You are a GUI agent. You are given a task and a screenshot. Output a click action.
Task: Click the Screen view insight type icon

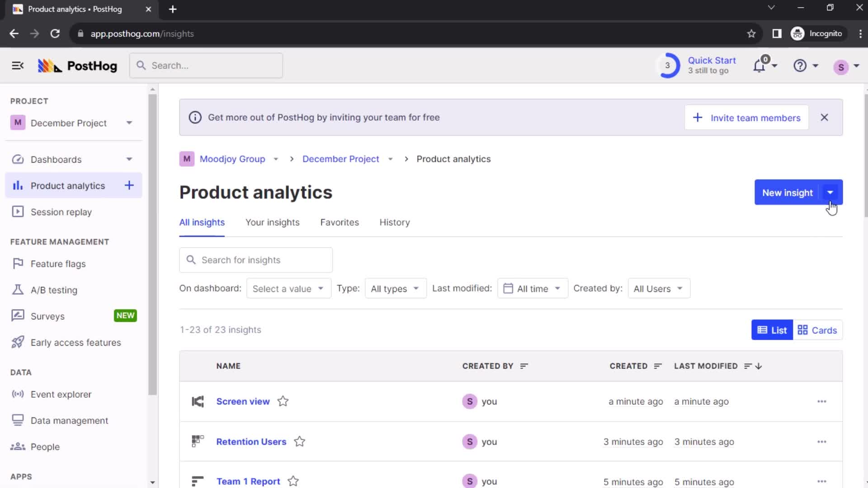coord(198,401)
